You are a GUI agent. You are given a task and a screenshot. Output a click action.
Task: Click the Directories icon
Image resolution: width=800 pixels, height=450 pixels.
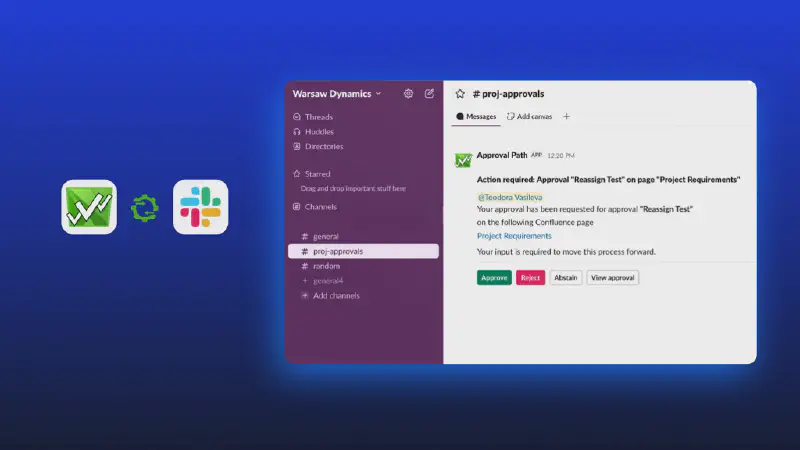pos(297,146)
